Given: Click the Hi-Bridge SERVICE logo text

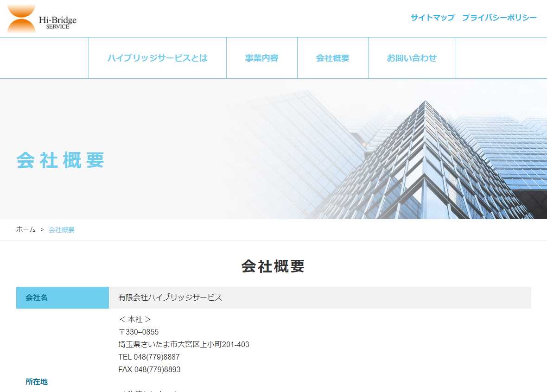Looking at the screenshot, I should click(57, 22).
